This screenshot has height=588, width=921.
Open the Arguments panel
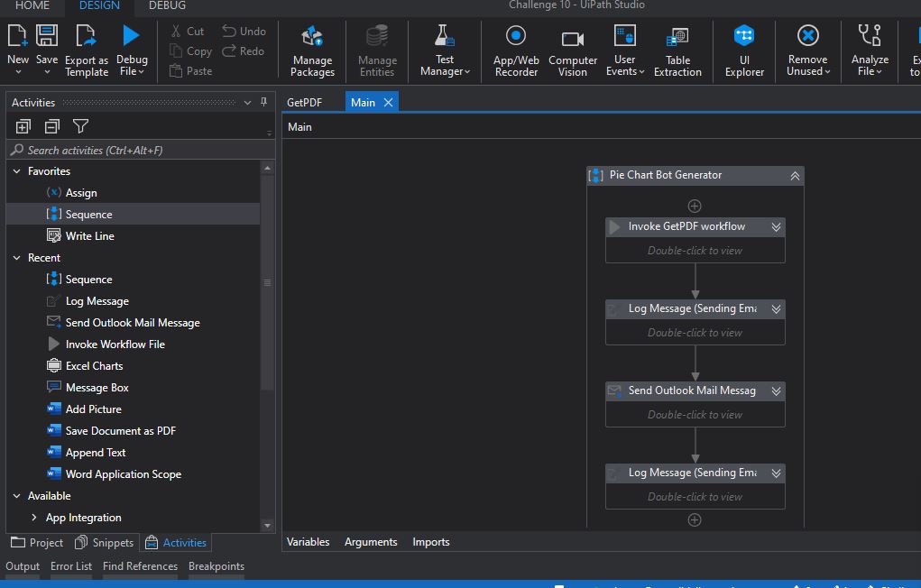point(371,542)
